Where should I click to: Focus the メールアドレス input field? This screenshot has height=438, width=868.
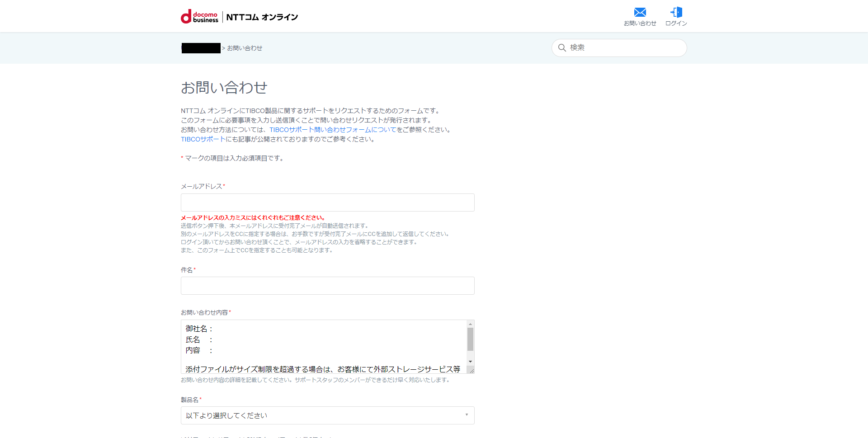[x=327, y=203]
